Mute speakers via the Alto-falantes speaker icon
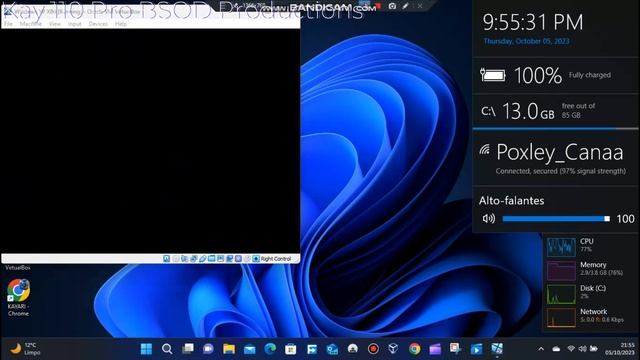640x360 pixels. (489, 219)
